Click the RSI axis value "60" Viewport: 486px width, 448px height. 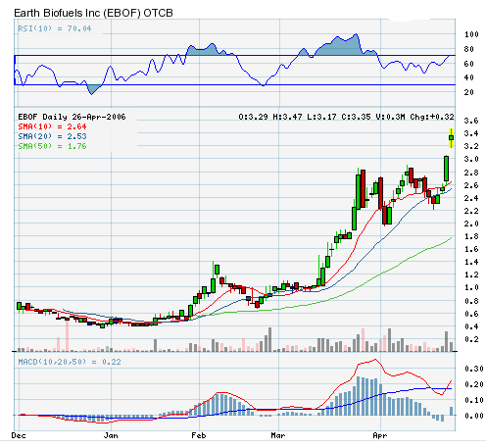tap(468, 64)
